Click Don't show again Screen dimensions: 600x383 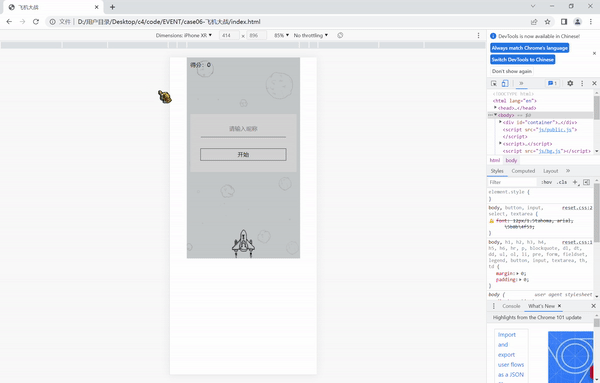[512, 71]
